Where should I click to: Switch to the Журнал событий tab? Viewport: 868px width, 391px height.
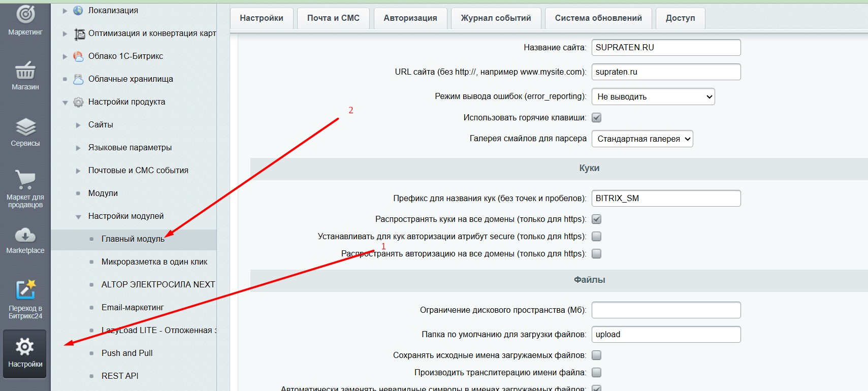click(496, 18)
